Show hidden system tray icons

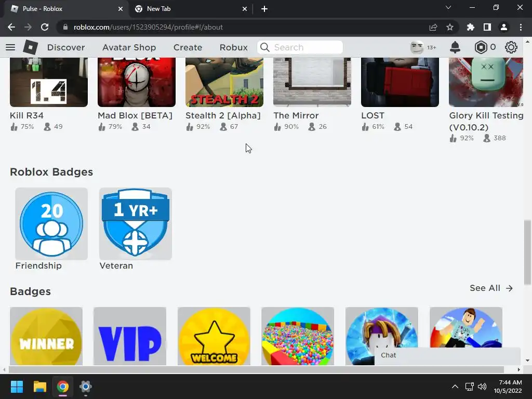tap(455, 387)
